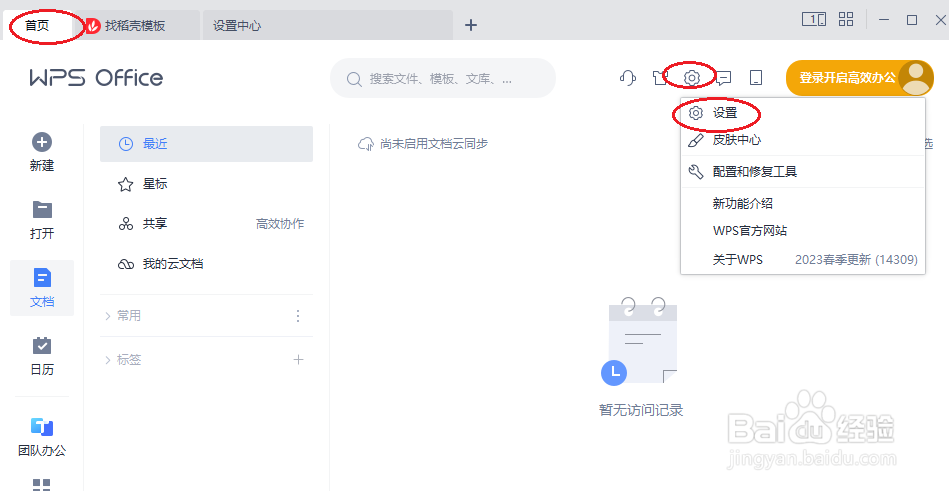Select 设置 in the dropdown menu

pos(803,113)
